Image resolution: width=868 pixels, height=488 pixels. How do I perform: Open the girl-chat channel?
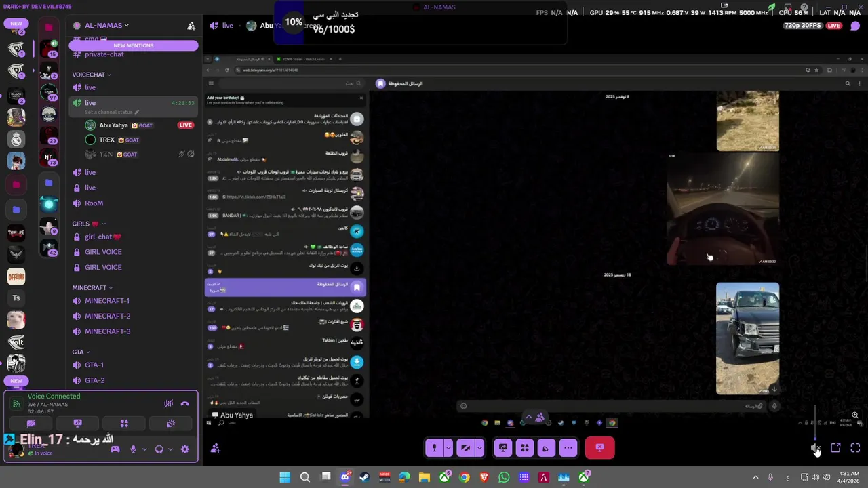tap(102, 237)
